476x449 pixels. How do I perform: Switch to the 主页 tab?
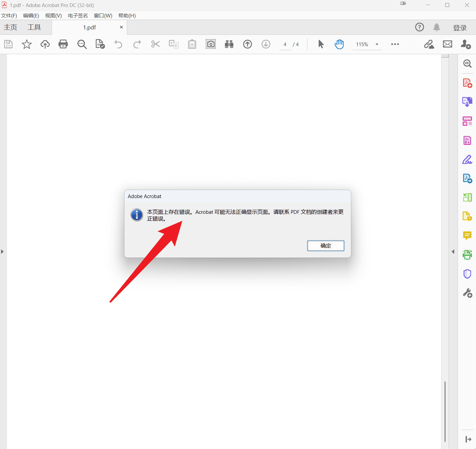click(x=10, y=27)
